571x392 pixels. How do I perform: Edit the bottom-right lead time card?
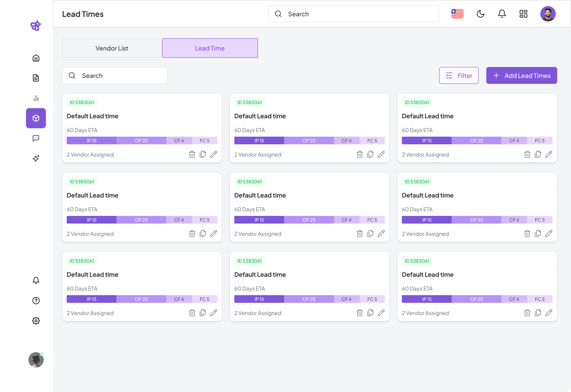549,313
